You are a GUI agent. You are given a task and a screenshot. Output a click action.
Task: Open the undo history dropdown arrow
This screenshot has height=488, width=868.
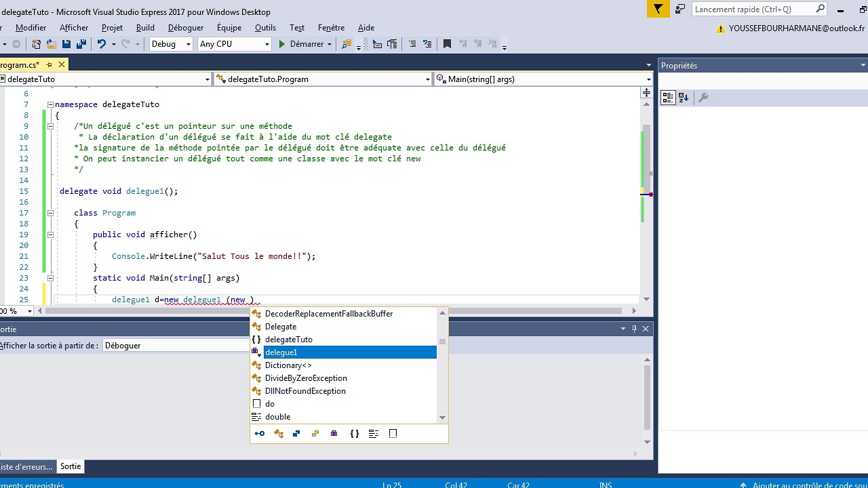(113, 44)
